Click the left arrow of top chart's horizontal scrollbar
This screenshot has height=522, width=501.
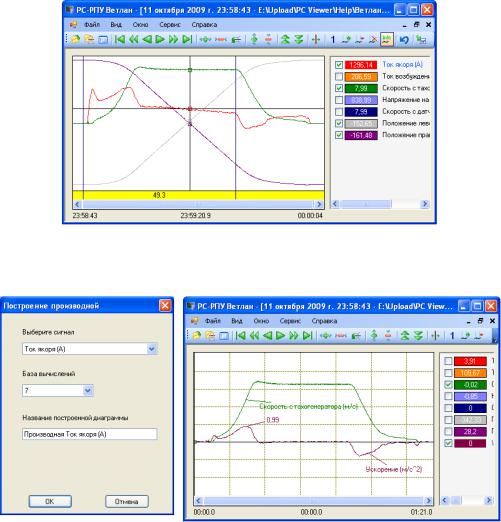[77, 204]
